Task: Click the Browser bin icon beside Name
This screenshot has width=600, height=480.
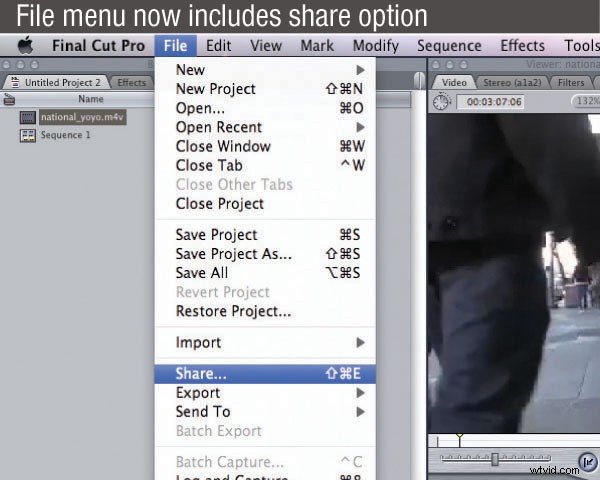Action: 9,100
